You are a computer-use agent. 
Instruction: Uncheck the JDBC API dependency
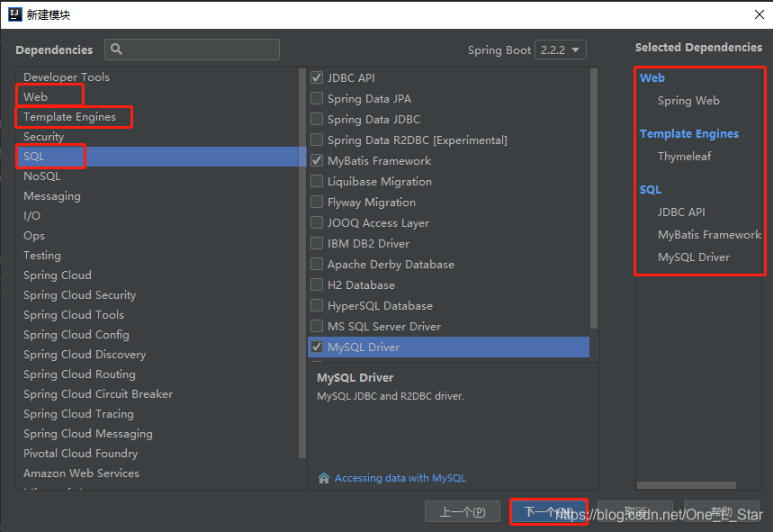click(317, 77)
